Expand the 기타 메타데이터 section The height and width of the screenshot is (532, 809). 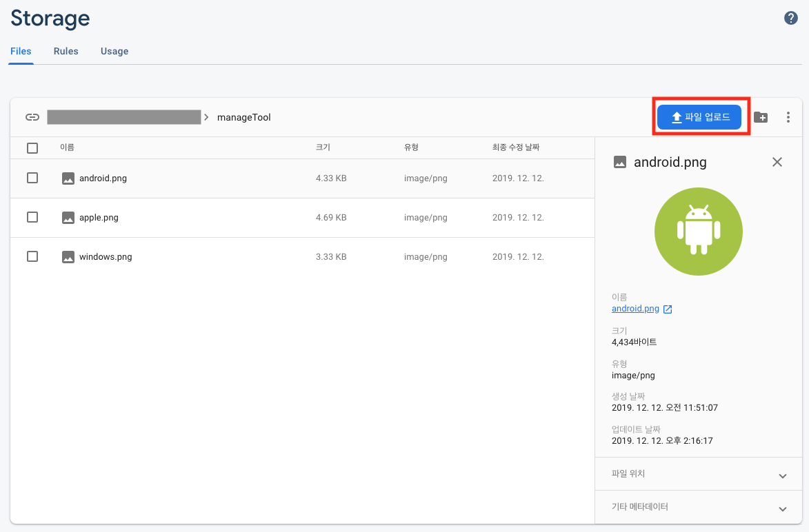(699, 507)
